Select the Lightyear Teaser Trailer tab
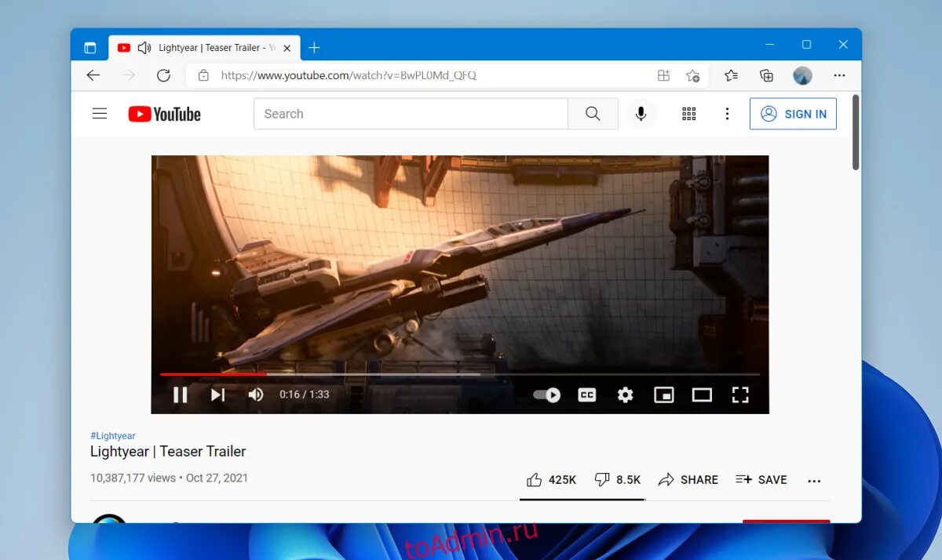942x560 pixels. tap(204, 48)
